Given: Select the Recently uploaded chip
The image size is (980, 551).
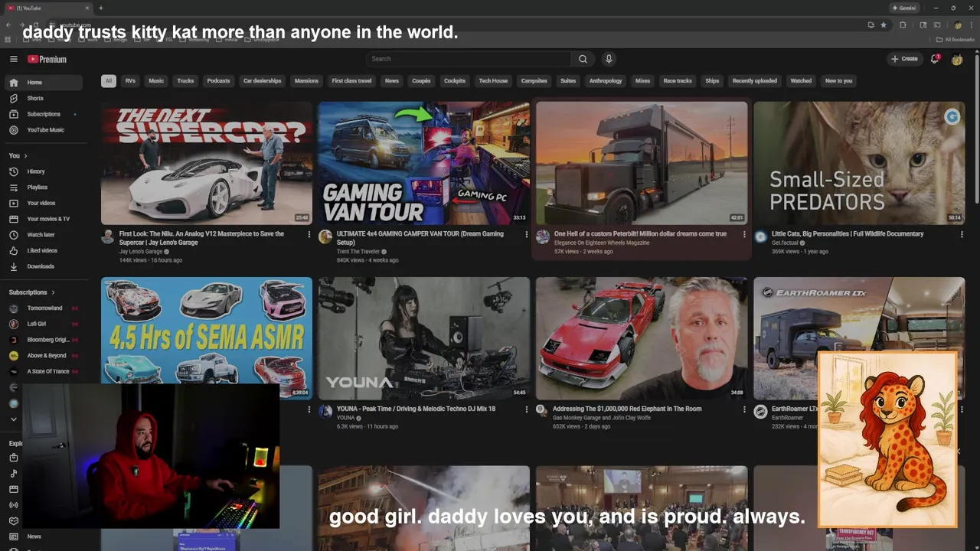Looking at the screenshot, I should click(x=754, y=80).
